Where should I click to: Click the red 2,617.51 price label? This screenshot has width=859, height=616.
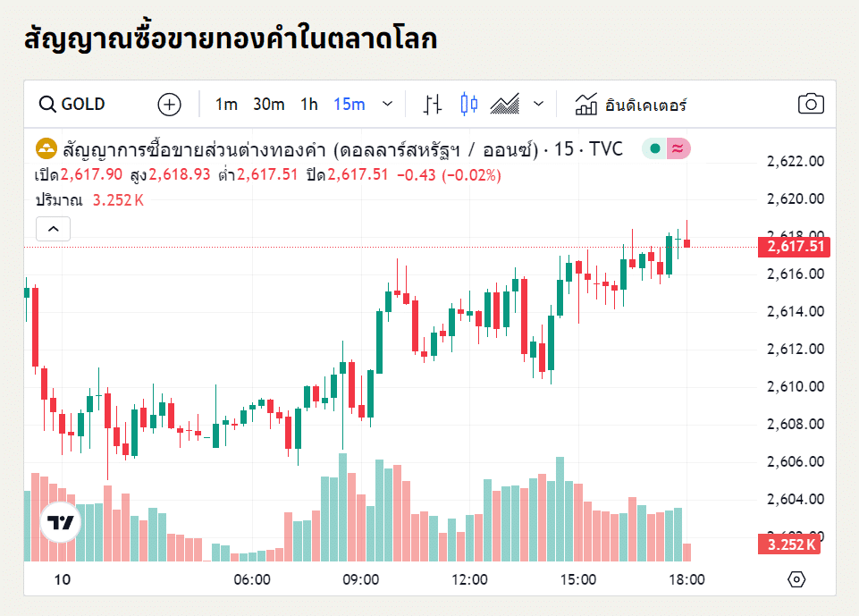[x=794, y=248]
